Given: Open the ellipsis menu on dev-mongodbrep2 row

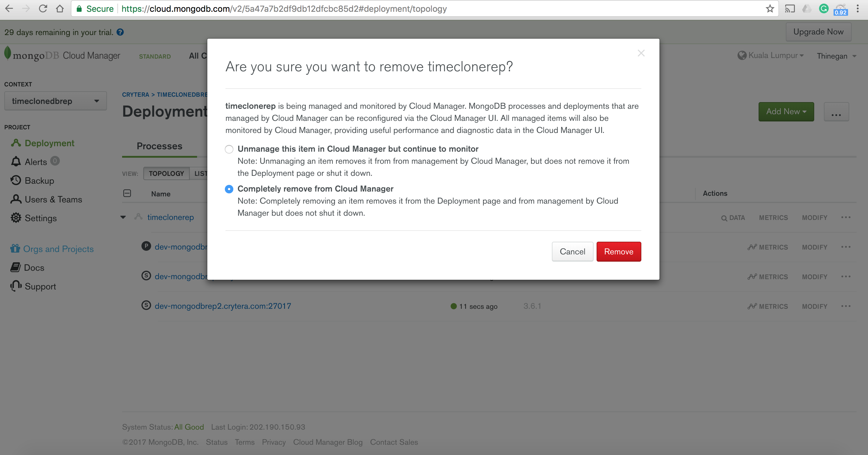Looking at the screenshot, I should tap(846, 306).
